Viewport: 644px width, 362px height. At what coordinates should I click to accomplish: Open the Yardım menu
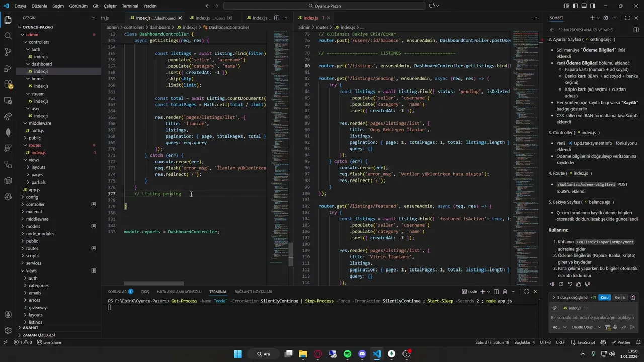pyautogui.click(x=150, y=6)
